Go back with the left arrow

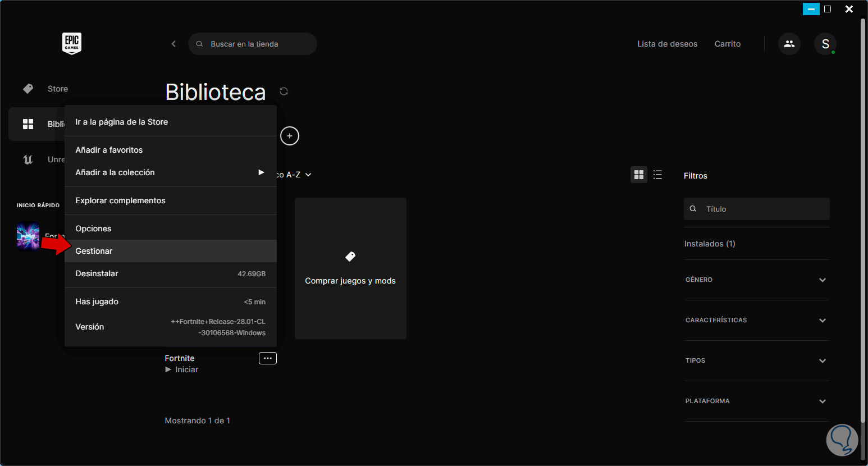point(173,44)
